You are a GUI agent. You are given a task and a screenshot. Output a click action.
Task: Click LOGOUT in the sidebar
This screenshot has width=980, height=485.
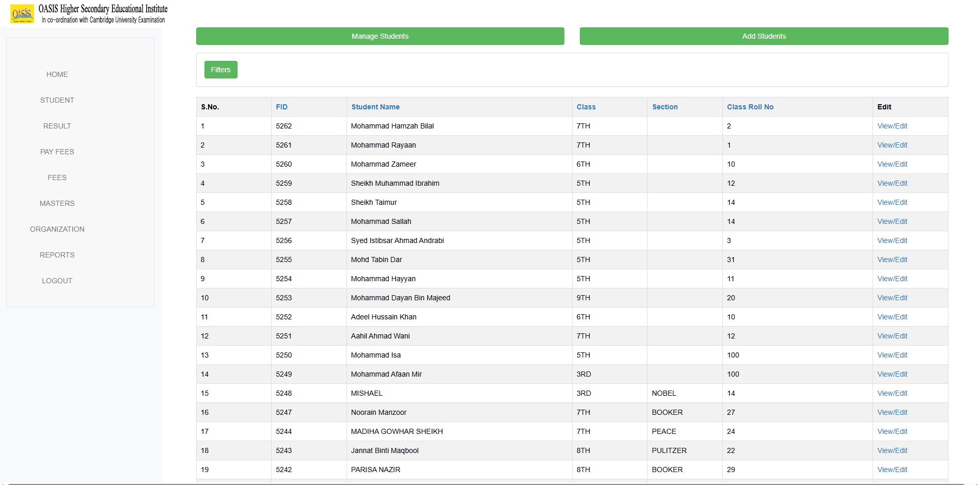coord(57,281)
